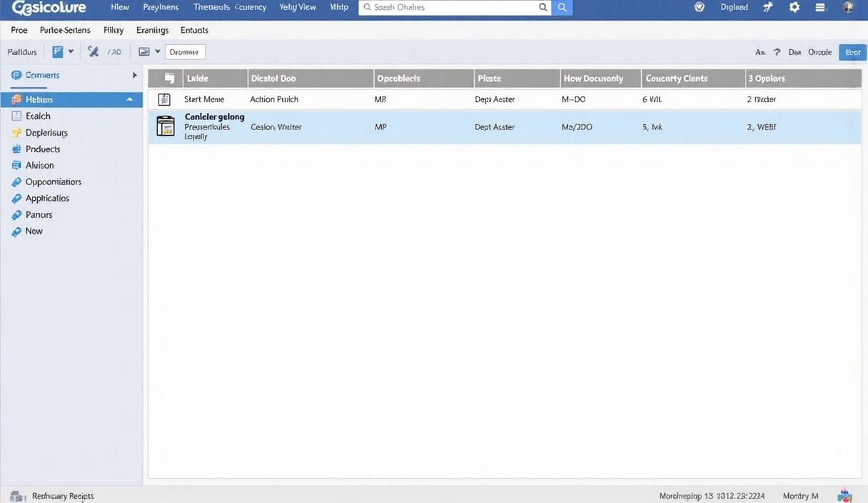Click the blue search button
Viewport: 868px width, 503px height.
[562, 7]
